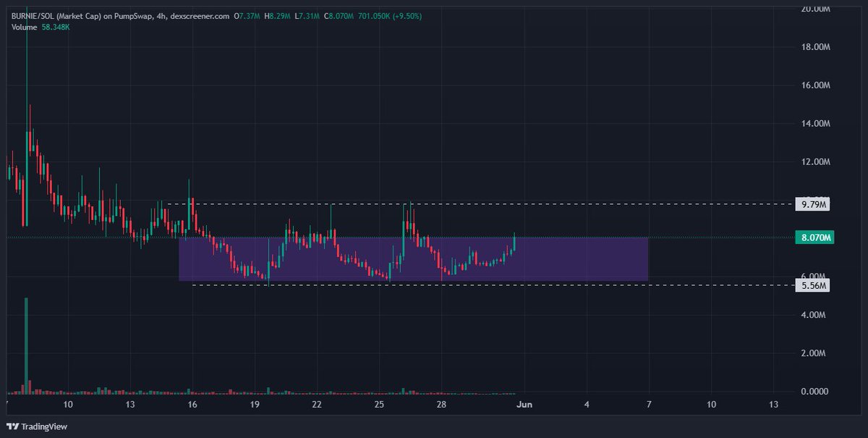Click the 0.0000 price axis label
The image size is (868, 438).
point(814,392)
